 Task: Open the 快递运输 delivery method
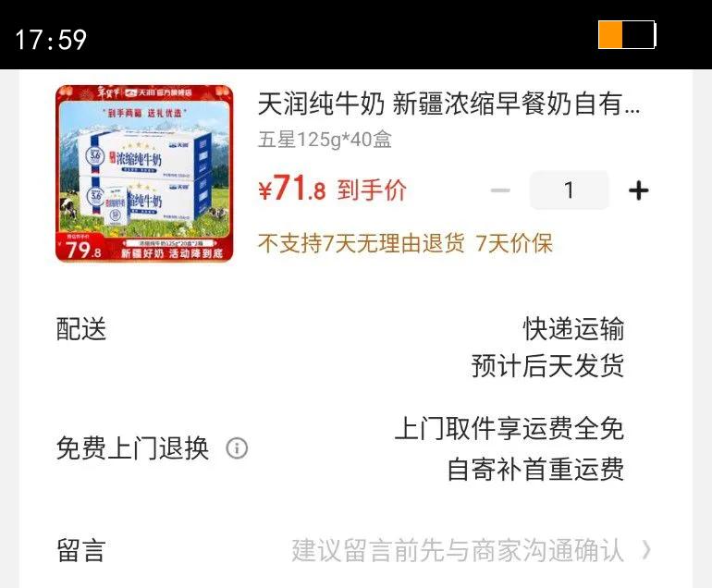click(x=573, y=329)
